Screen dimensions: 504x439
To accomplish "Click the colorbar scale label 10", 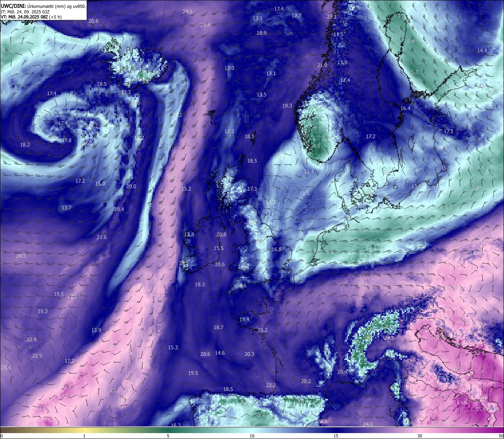I will click(x=252, y=436).
